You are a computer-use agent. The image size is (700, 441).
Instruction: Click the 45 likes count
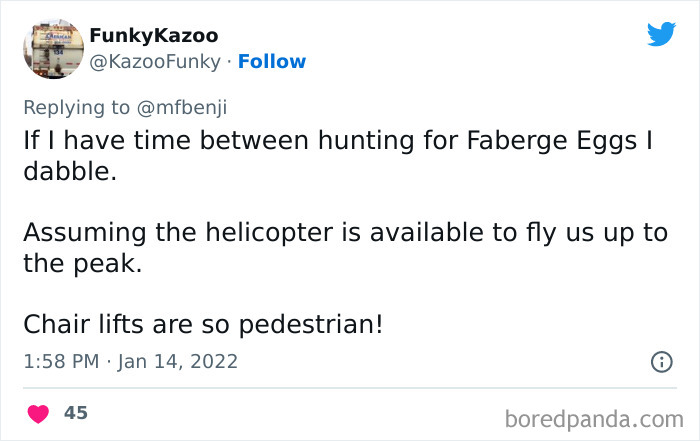click(75, 413)
